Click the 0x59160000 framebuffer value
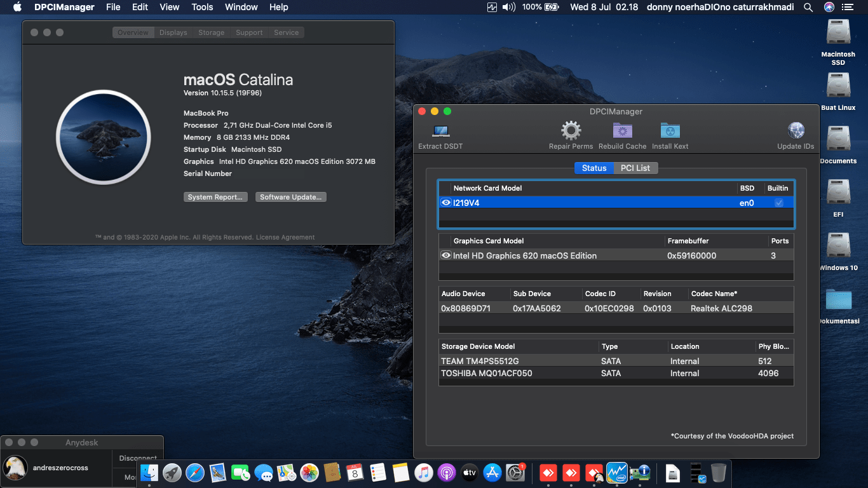The image size is (868, 488). pos(692,255)
